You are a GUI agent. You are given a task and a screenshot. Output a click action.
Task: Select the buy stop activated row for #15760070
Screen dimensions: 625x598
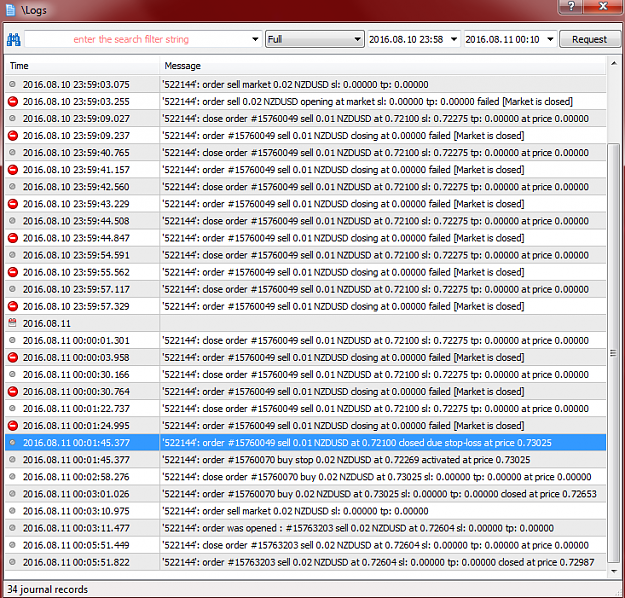pyautogui.click(x=305, y=460)
